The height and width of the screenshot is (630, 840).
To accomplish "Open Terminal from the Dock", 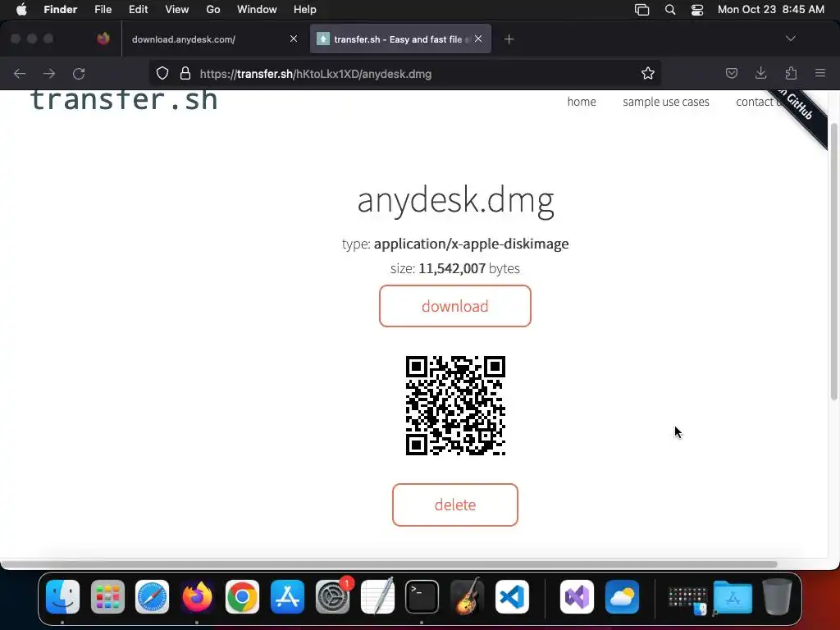I will pyautogui.click(x=422, y=597).
